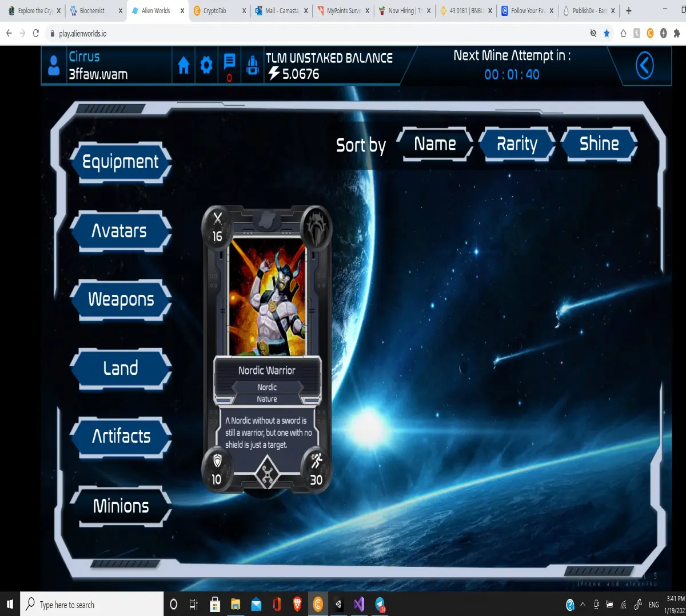Open Unity from the taskbar
686x616 pixels.
click(x=338, y=604)
